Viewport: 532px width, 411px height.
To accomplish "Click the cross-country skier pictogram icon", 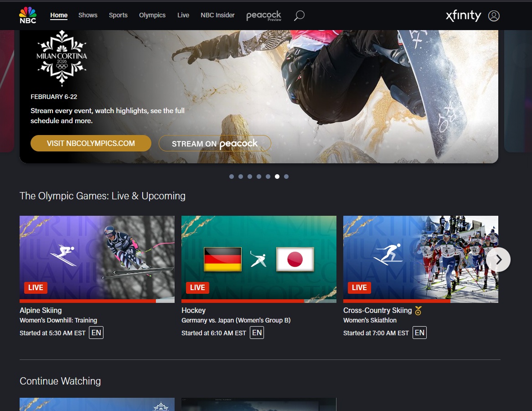I will point(388,255).
